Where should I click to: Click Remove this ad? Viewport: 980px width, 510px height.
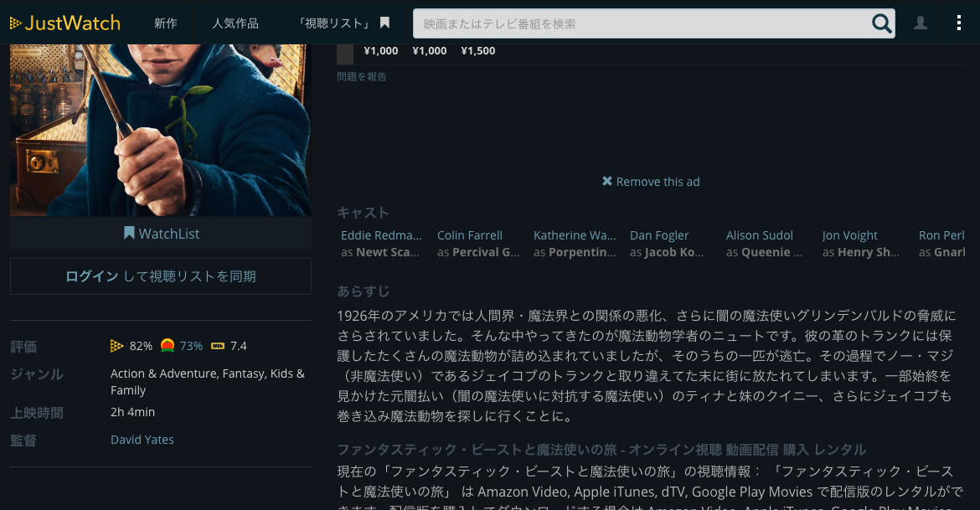click(x=651, y=181)
